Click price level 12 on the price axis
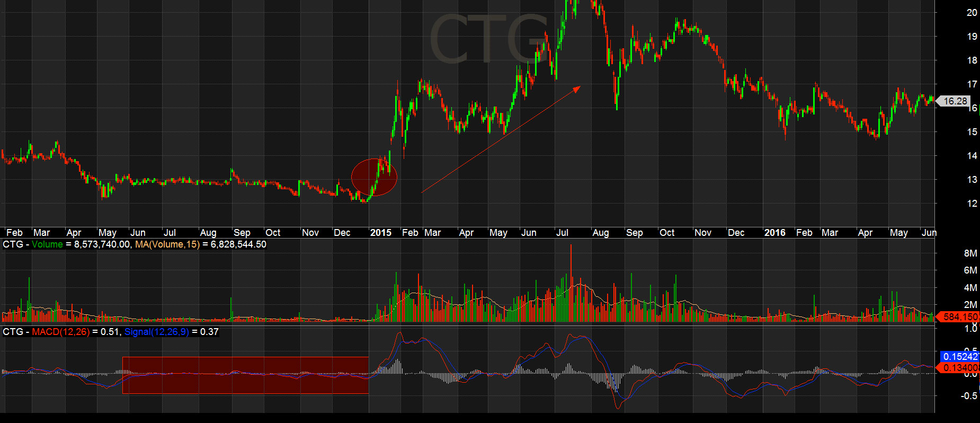 pos(972,204)
